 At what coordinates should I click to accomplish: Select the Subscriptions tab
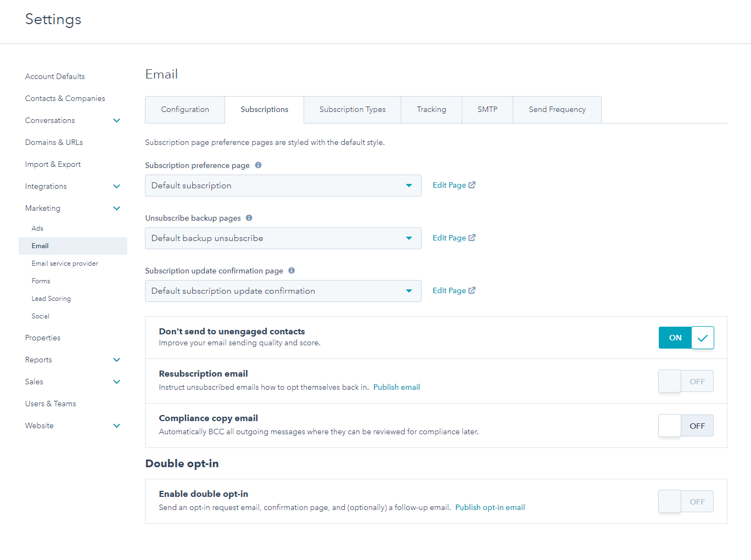click(x=265, y=110)
